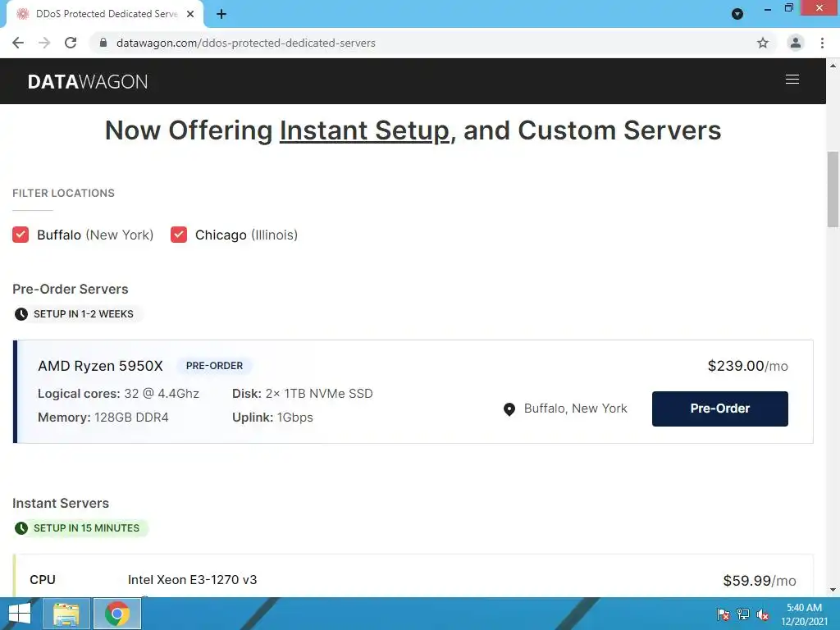840x630 pixels.
Task: Select the DDoS Protected Dedicated Servers tab
Action: [105, 14]
